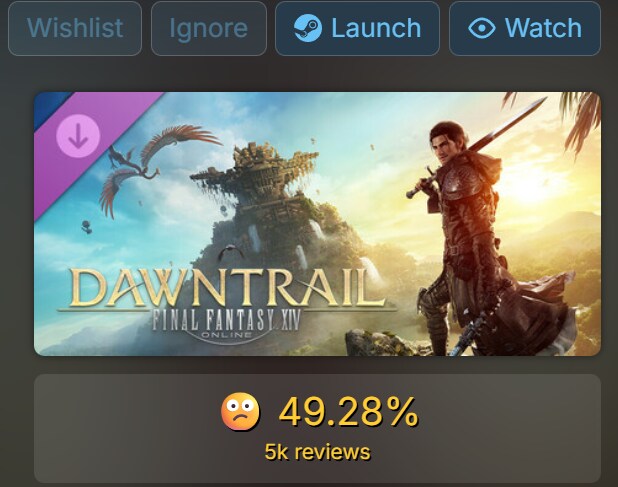The image size is (618, 487).
Task: Click the blue corner stripe behind ribbon
Action: (x=49, y=106)
